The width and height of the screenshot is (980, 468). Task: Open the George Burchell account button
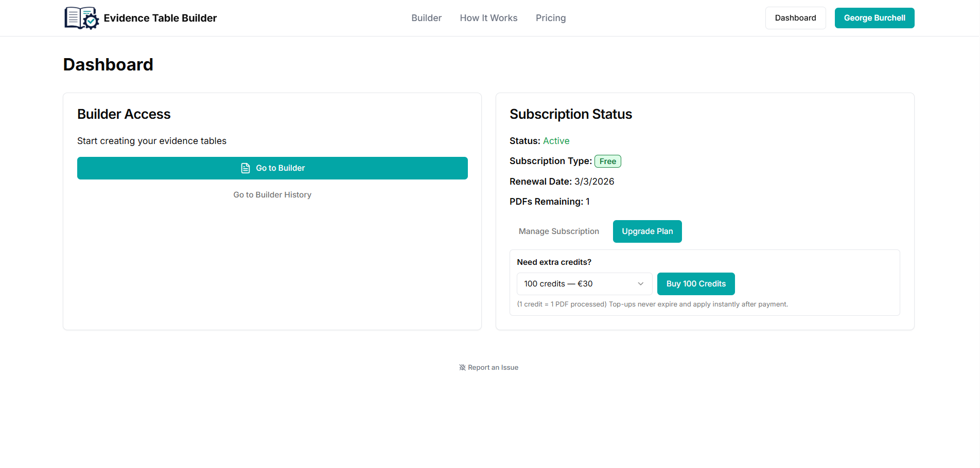pyautogui.click(x=874, y=18)
